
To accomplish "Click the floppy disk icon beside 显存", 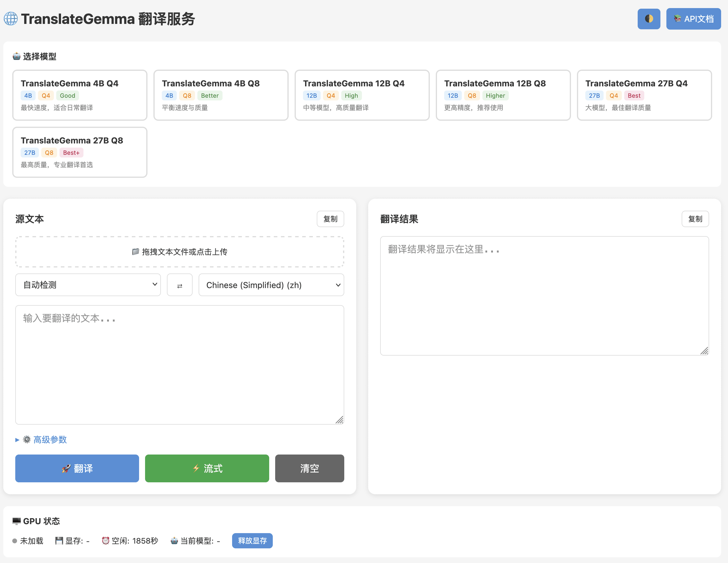I will click(59, 541).
